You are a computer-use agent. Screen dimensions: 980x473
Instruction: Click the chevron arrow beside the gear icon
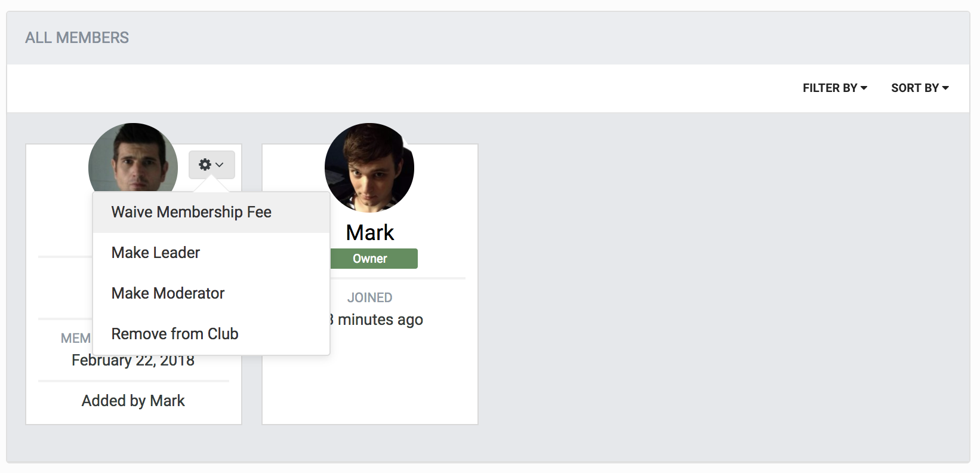[220, 165]
